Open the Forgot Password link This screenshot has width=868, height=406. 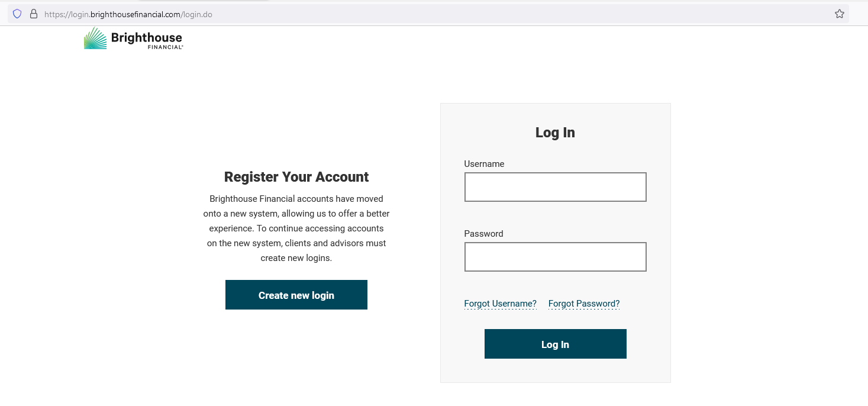click(x=583, y=303)
